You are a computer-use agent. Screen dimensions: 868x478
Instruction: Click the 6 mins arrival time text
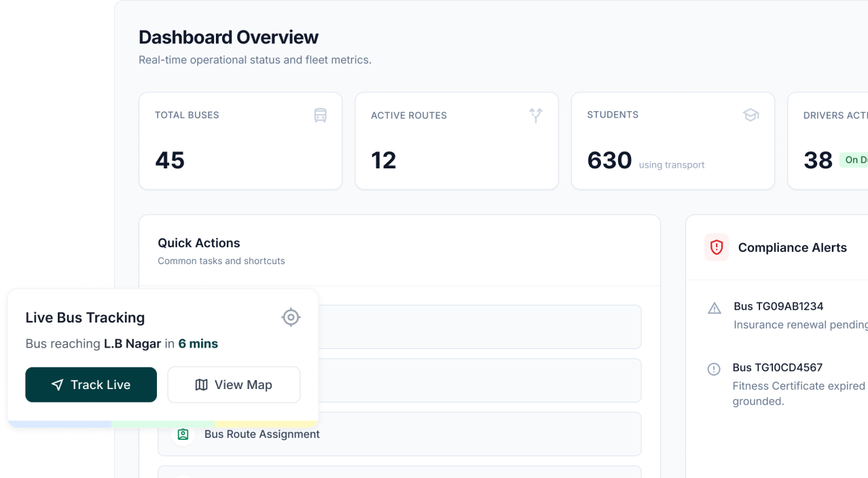point(198,344)
